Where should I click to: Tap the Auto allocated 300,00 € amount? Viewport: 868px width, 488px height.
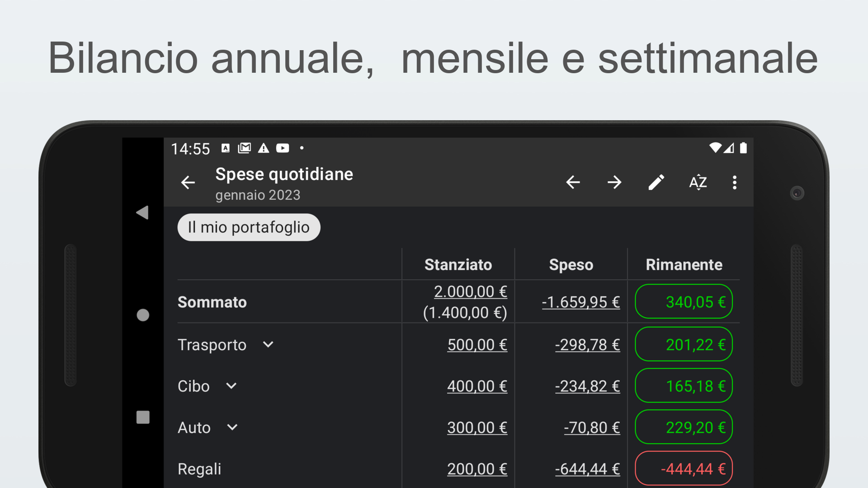click(x=477, y=427)
